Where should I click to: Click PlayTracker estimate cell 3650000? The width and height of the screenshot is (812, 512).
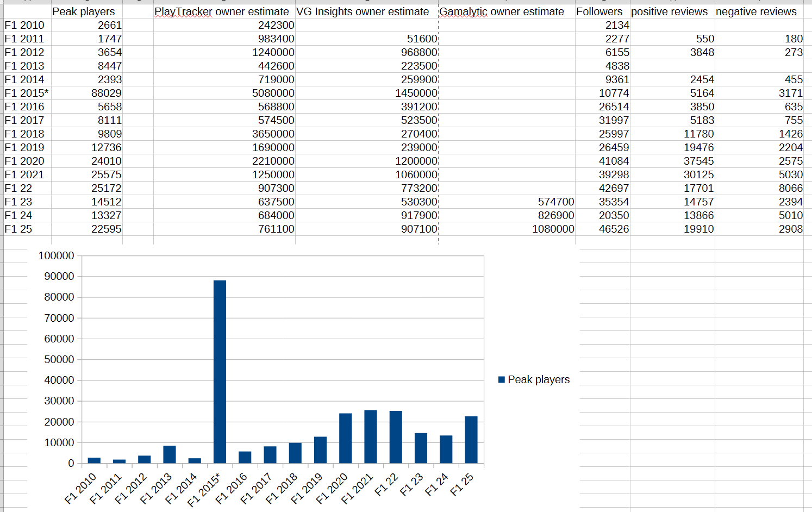[224, 134]
